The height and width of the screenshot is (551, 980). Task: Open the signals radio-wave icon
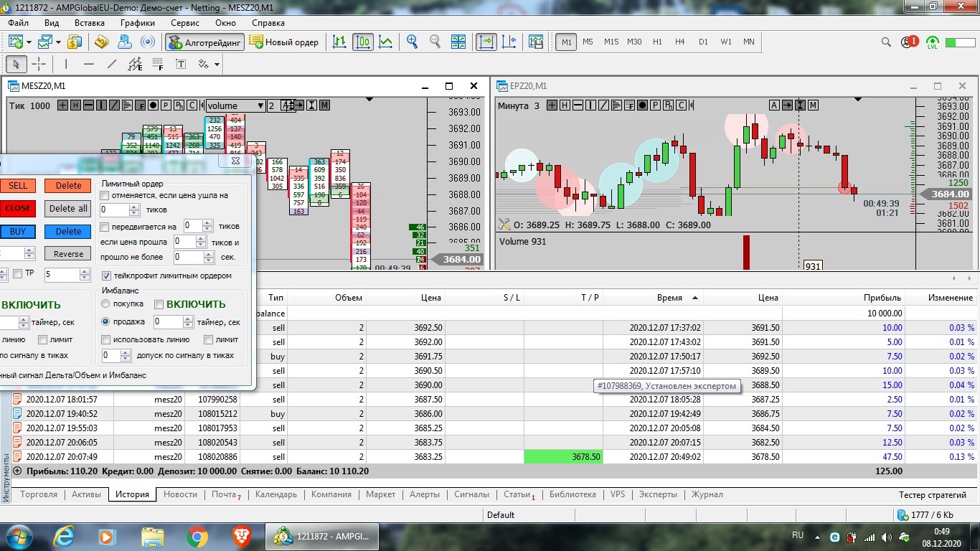[x=147, y=42]
